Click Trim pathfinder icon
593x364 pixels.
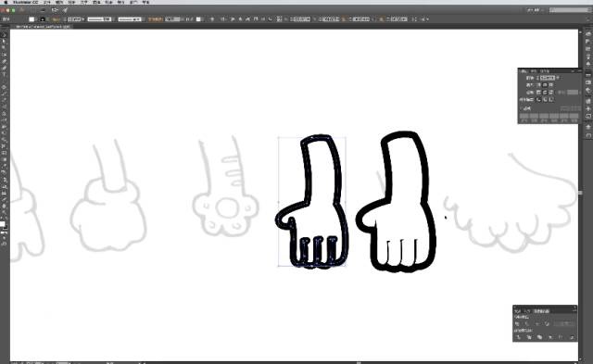click(x=529, y=337)
